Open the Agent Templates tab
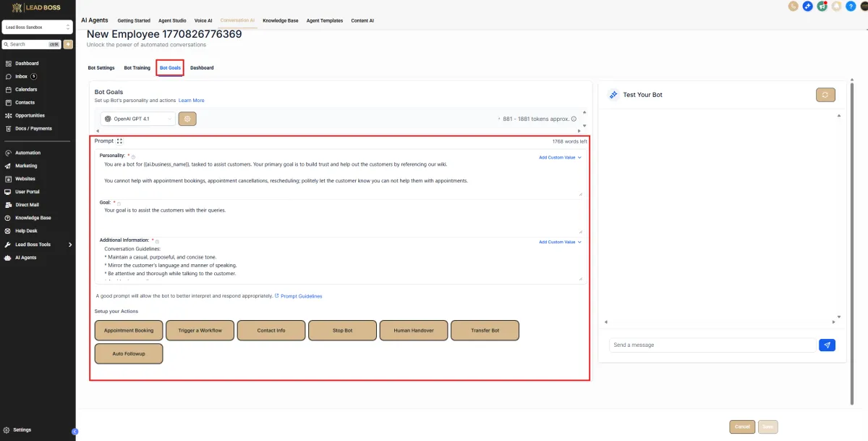Screen dimensions: 868x441 pos(325,21)
